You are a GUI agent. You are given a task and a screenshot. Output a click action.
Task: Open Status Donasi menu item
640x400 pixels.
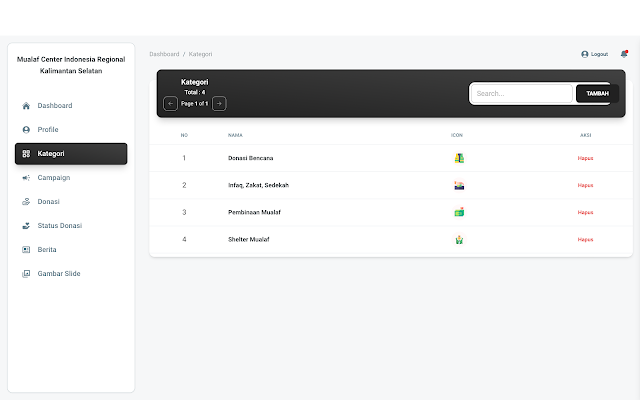(71, 226)
